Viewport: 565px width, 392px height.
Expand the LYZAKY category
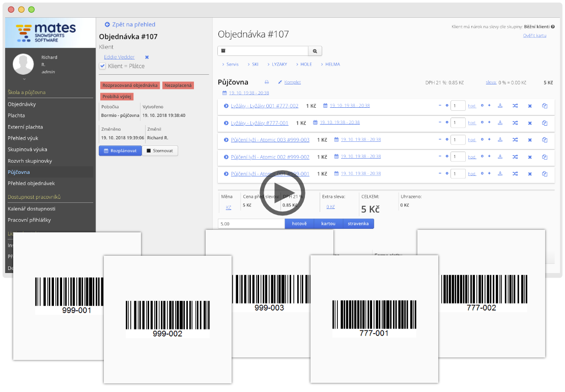pyautogui.click(x=277, y=64)
